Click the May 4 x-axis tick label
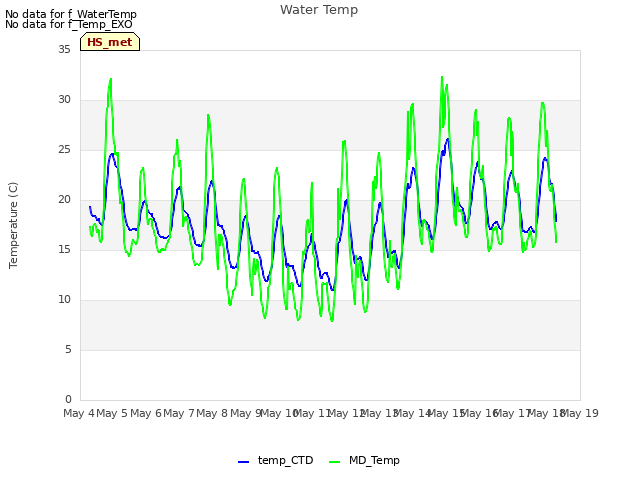The height and width of the screenshot is (480, 640). [x=78, y=413]
